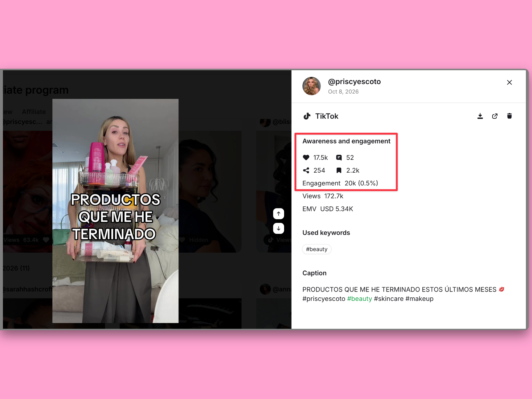Screen dimensions: 532x399
Task: Click the Caption heading
Action: (x=314, y=273)
